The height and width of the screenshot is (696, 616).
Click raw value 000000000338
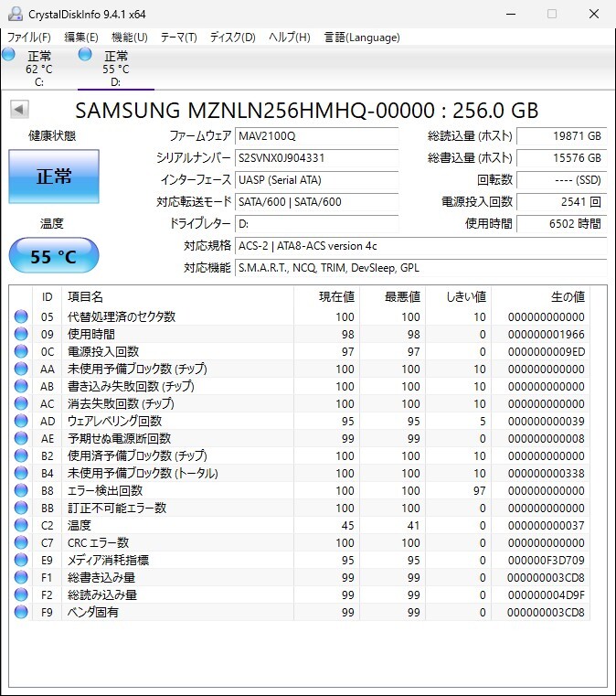tap(546, 473)
